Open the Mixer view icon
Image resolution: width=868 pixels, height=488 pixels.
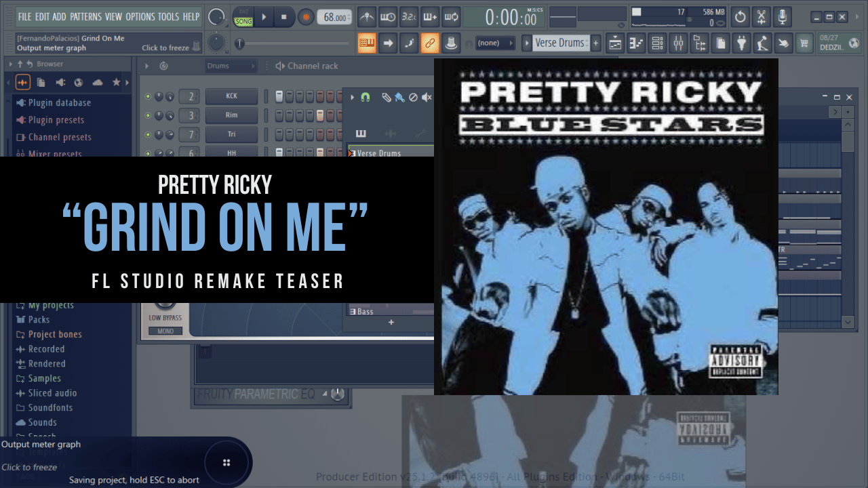678,43
